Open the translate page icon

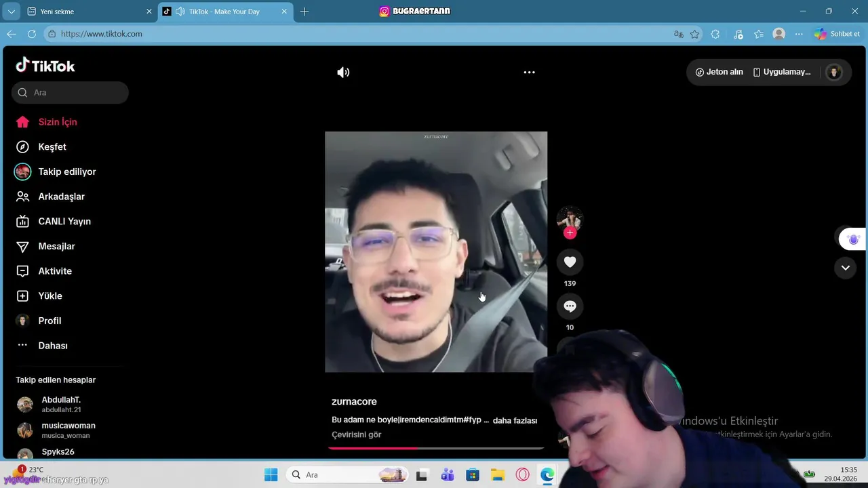(x=678, y=34)
